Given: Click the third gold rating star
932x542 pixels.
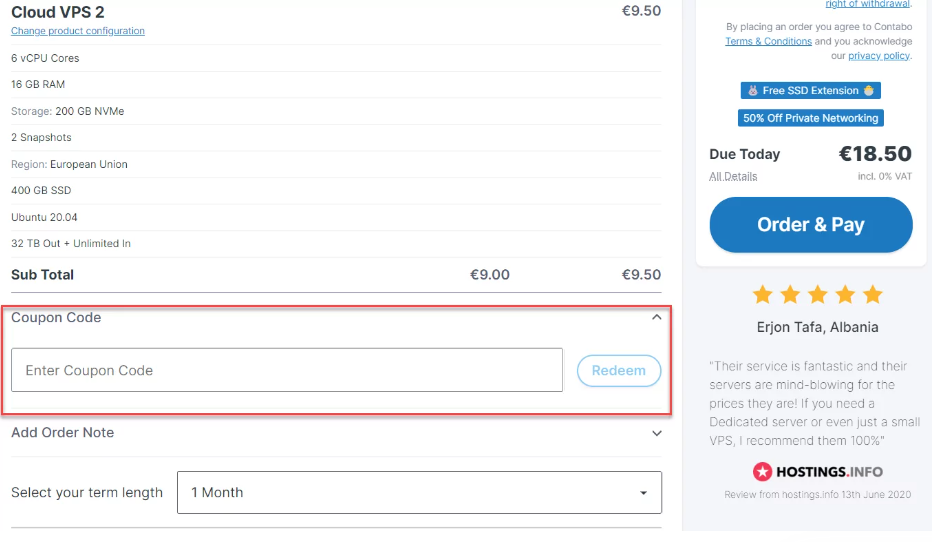Looking at the screenshot, I should [x=818, y=294].
